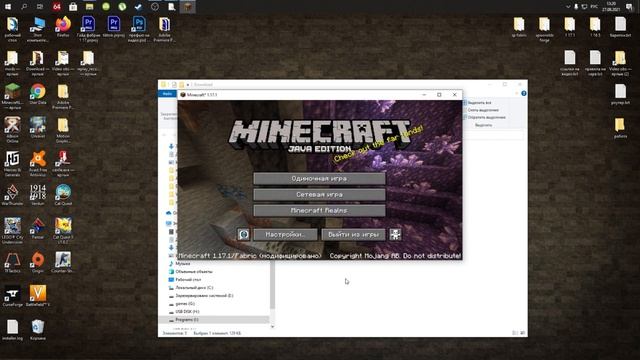640x360 pixels.
Task: Open Avast Free Antivirus desktop shortcut
Action: click(x=38, y=163)
